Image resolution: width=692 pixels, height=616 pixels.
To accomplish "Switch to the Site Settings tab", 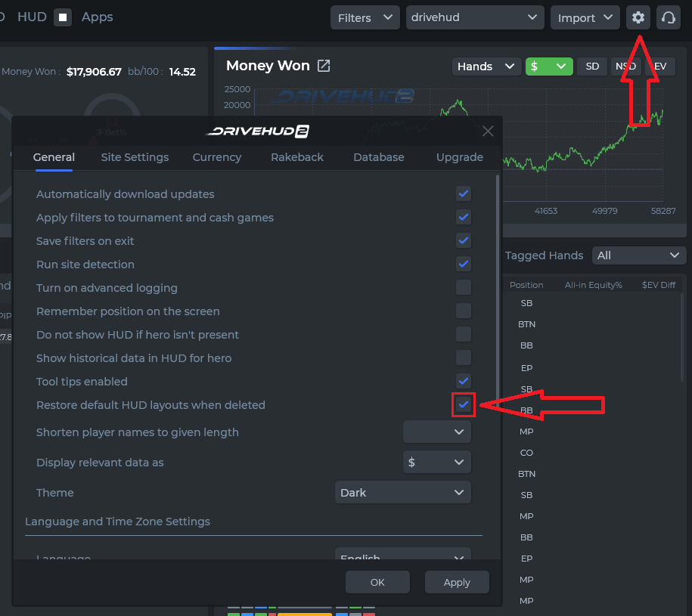I will point(135,157).
